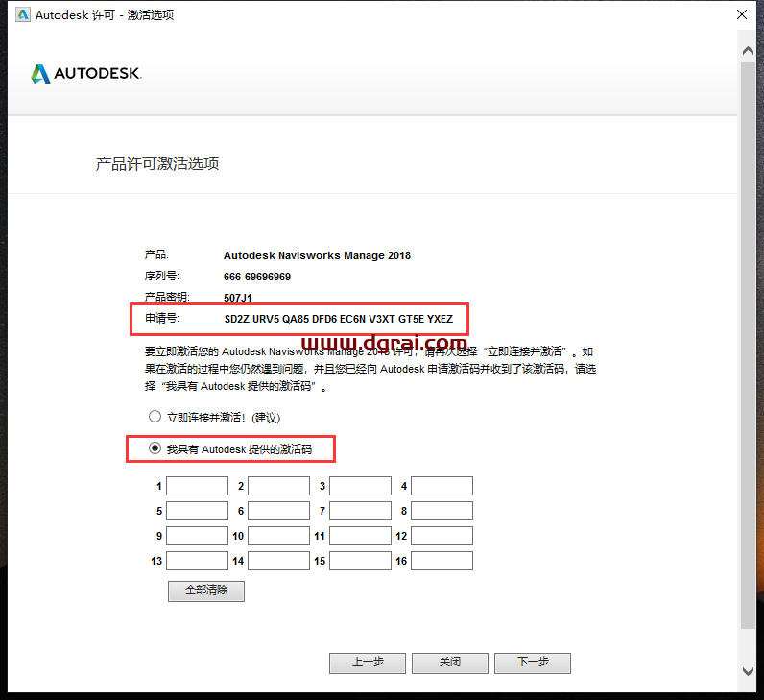The image size is (764, 700).
Task: Click activation code field 2
Action: [278, 486]
